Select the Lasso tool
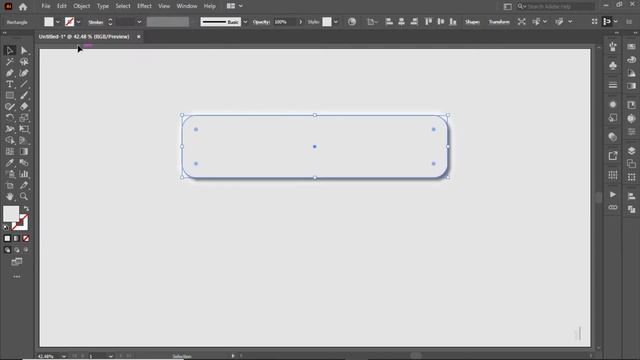 (24, 62)
